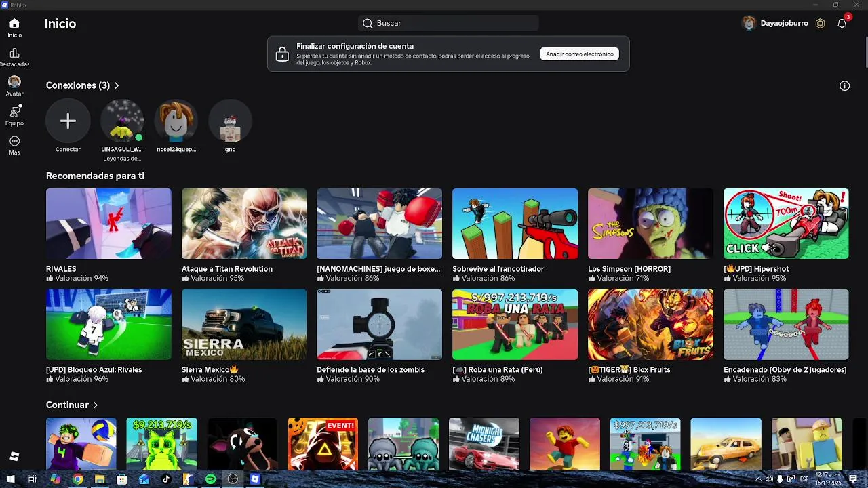Open OBS Studio from the taskbar
868x488 pixels.
coord(233,479)
